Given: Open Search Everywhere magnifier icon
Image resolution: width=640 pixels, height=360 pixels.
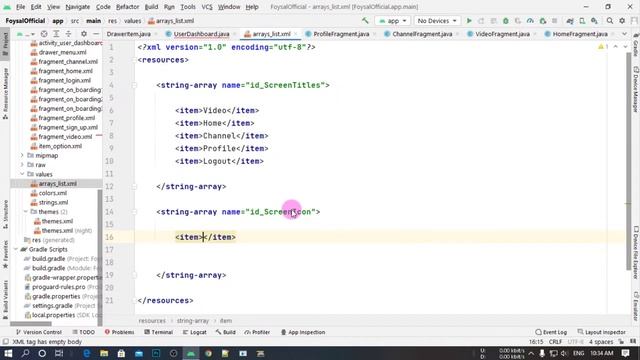Looking at the screenshot, I should pos(610,21).
